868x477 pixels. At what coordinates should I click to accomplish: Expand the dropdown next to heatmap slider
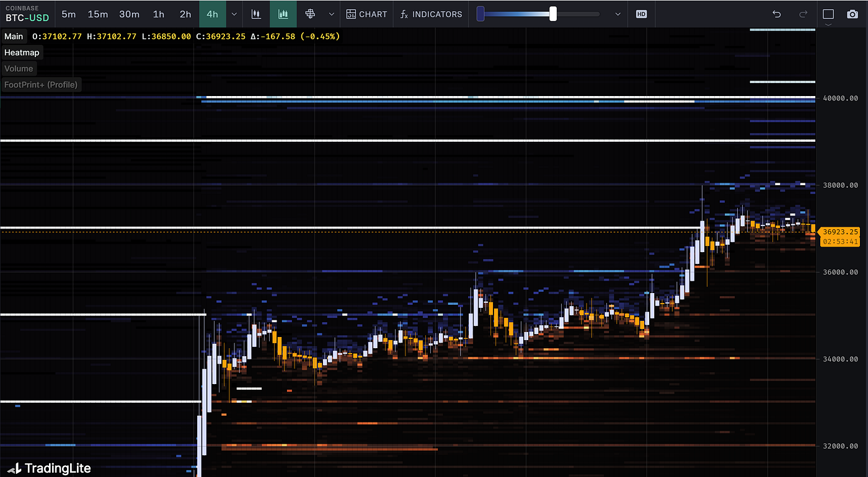click(x=618, y=14)
